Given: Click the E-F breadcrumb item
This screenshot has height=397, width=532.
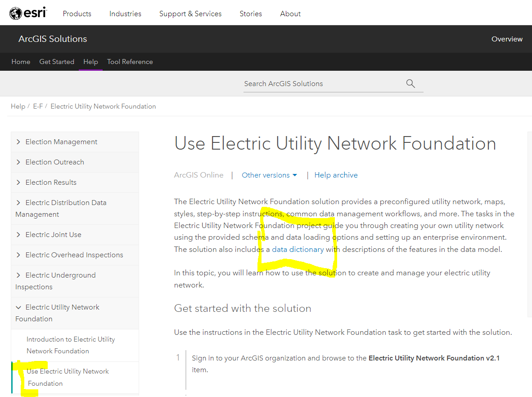Looking at the screenshot, I should point(38,106).
